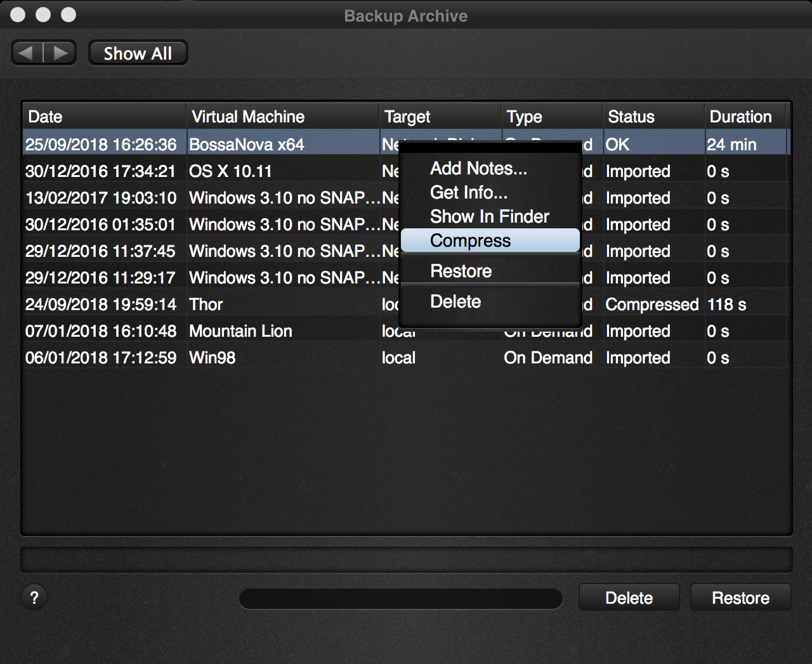Click the progress bar at bottom
The image size is (812, 664).
(401, 598)
